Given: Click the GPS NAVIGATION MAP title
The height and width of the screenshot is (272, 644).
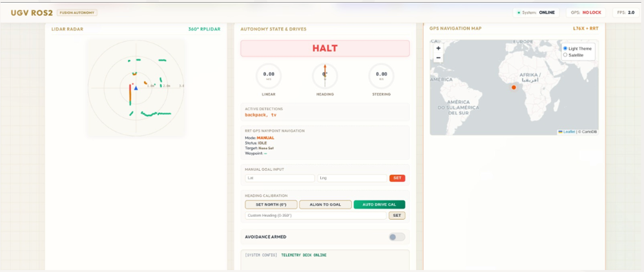Looking at the screenshot, I should pos(455,29).
